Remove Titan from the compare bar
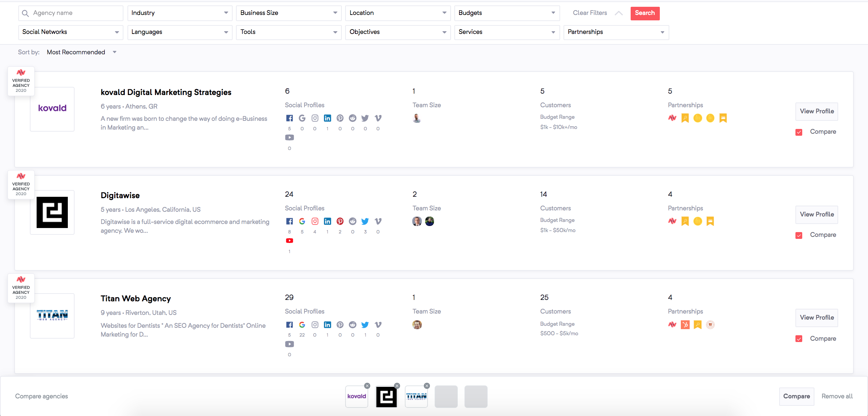The width and height of the screenshot is (868, 416). point(427,386)
